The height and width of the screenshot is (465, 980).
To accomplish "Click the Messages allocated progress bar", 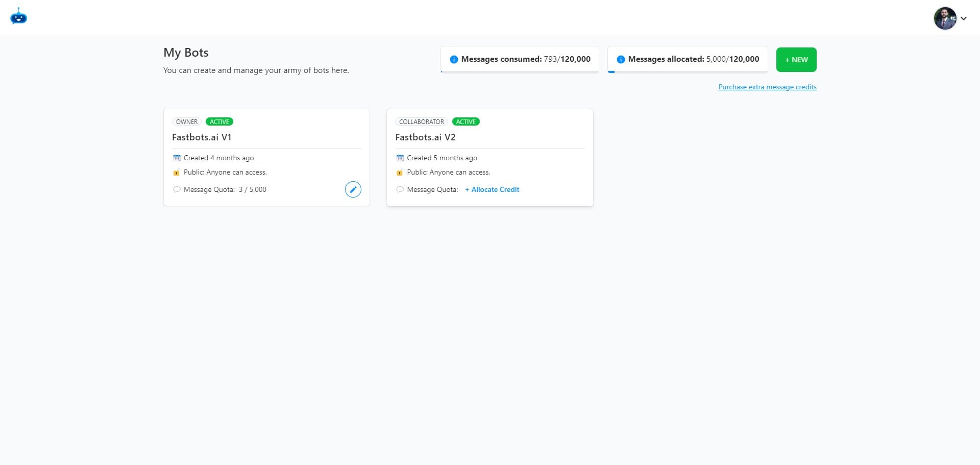I will (688, 72).
